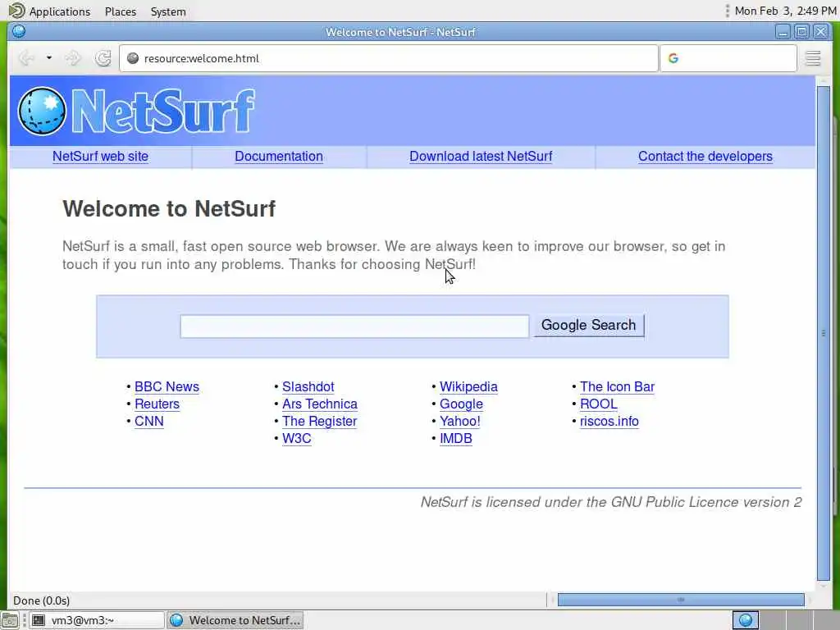
Task: Open the history dropdown arrow beside Back
Action: [48, 58]
